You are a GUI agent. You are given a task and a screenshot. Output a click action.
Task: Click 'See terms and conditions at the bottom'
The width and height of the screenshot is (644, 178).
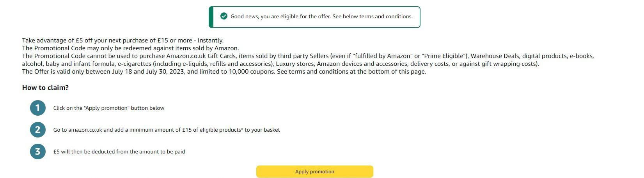pos(351,72)
